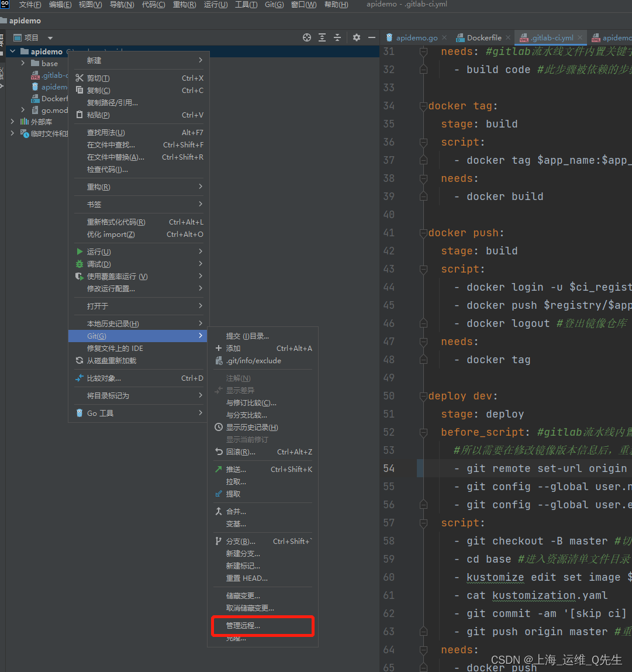
Task: Click the green Run arrow icon
Action: pyautogui.click(x=80, y=251)
